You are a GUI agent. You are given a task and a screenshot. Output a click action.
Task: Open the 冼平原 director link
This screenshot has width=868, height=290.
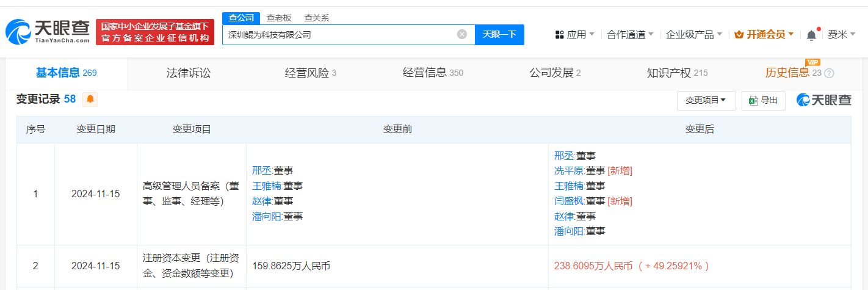(x=570, y=170)
